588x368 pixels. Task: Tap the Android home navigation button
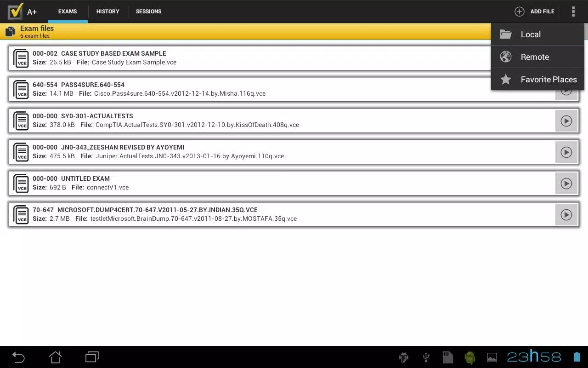tap(55, 357)
